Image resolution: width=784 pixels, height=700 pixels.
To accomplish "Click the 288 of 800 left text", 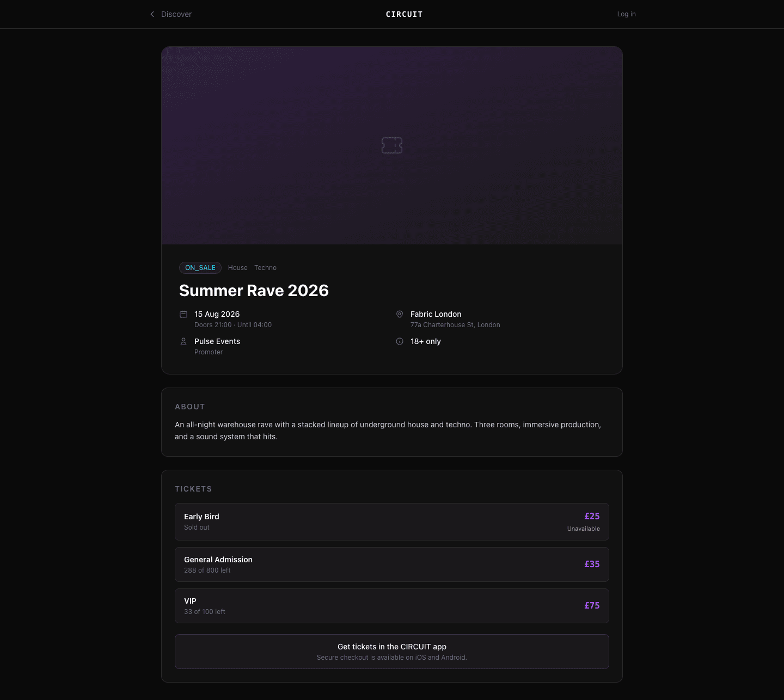I will (207, 570).
